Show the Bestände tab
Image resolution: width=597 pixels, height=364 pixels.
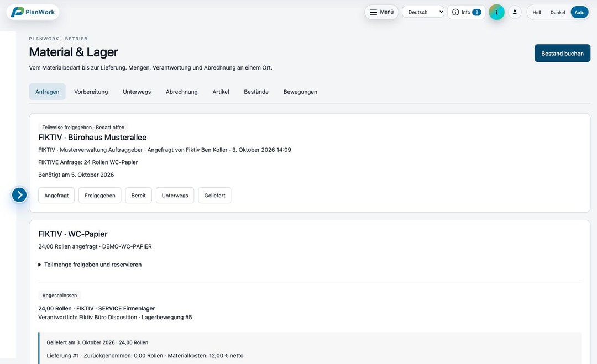pyautogui.click(x=256, y=92)
